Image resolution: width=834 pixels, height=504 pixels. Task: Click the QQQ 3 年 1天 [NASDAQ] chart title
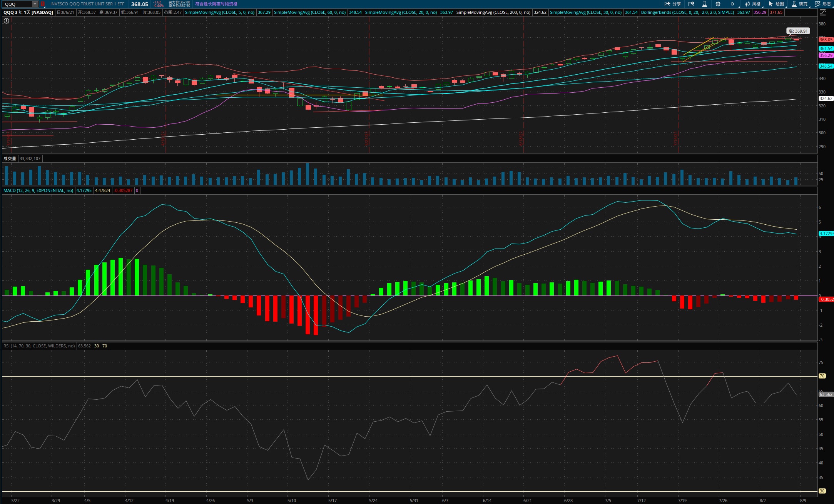(x=28, y=12)
